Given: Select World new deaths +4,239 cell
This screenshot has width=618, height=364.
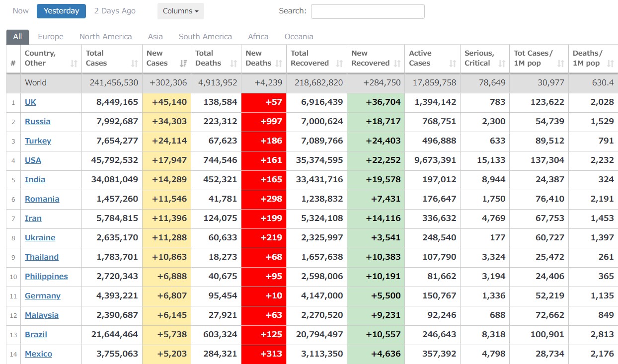Looking at the screenshot, I should click(x=264, y=83).
